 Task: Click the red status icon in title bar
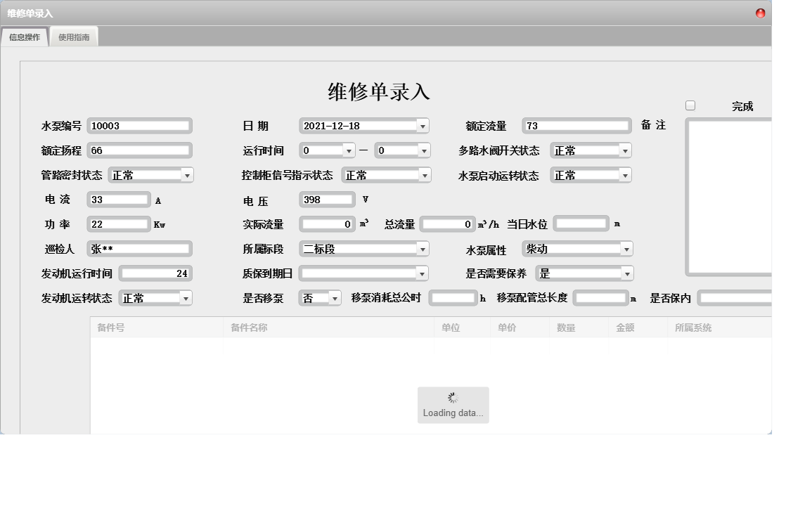tap(761, 12)
